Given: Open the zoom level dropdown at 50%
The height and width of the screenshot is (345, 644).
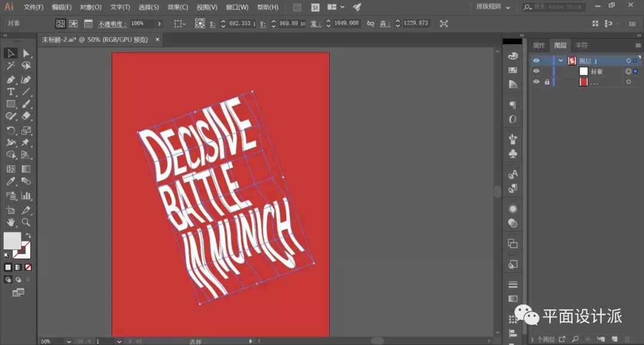Looking at the screenshot, I should click(x=69, y=341).
